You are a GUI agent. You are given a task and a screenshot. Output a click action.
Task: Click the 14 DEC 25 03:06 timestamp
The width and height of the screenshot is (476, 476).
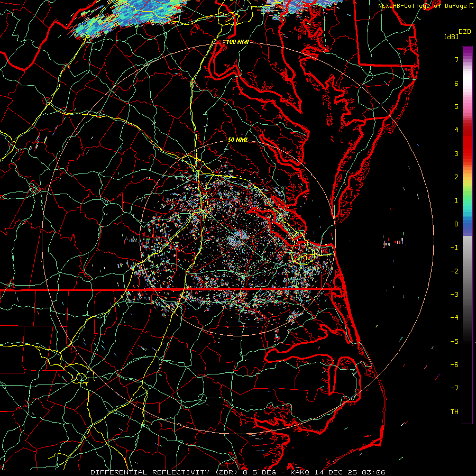(349, 472)
